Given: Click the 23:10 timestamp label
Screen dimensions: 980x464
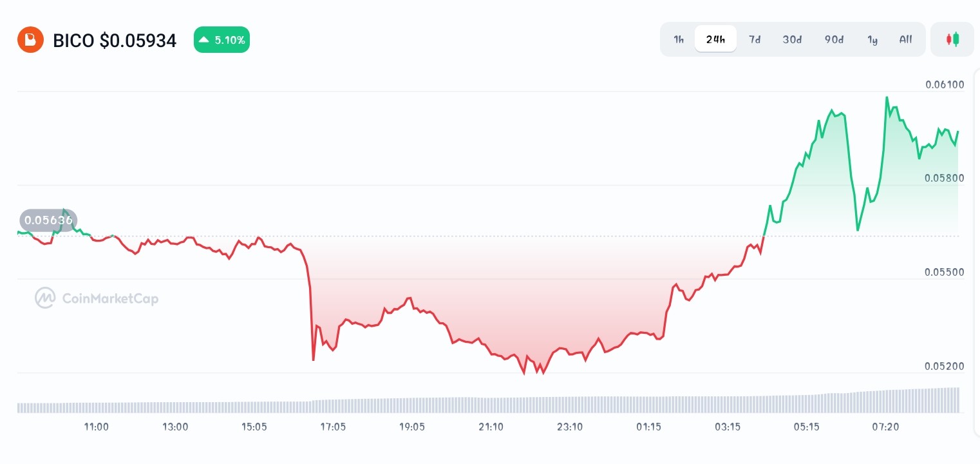Looking at the screenshot, I should click(x=569, y=427).
